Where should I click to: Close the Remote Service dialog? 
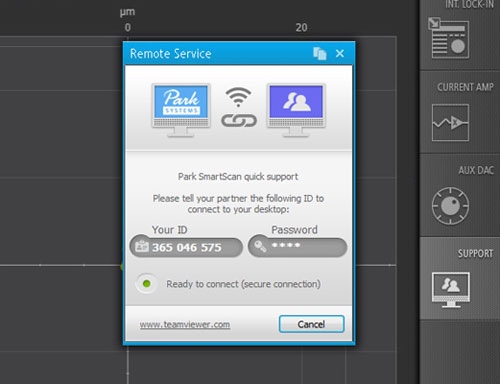coord(340,53)
